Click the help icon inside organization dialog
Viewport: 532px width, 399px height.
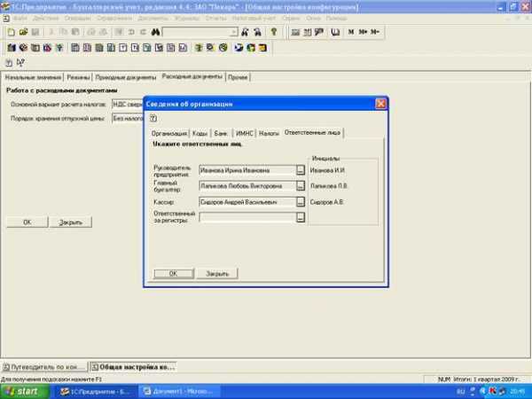pyautogui.click(x=153, y=118)
